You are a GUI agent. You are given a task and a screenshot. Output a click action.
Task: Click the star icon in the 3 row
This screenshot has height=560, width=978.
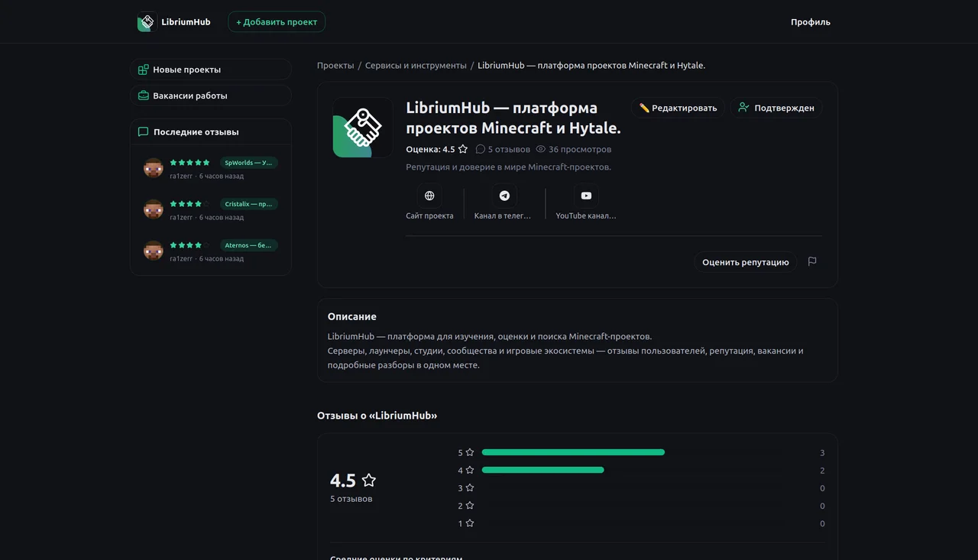[470, 488]
